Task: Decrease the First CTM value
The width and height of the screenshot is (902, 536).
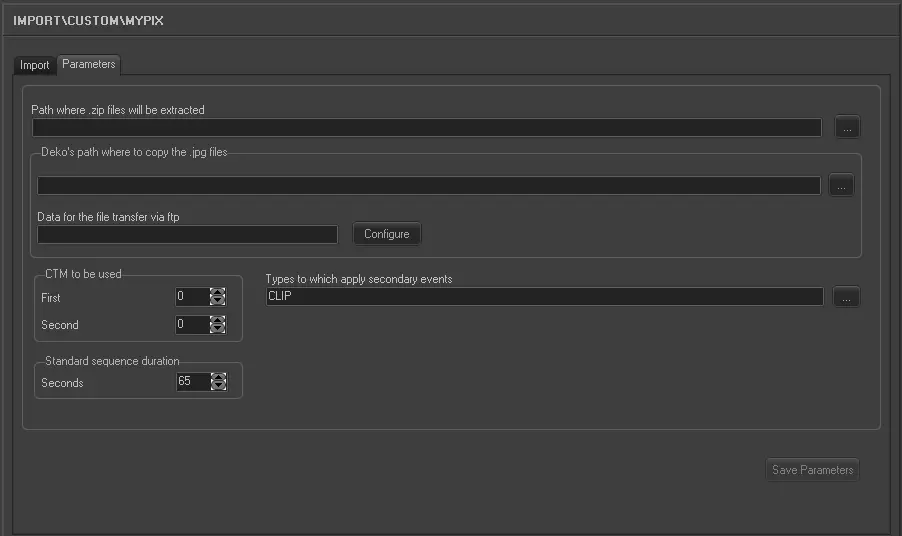Action: point(218,301)
